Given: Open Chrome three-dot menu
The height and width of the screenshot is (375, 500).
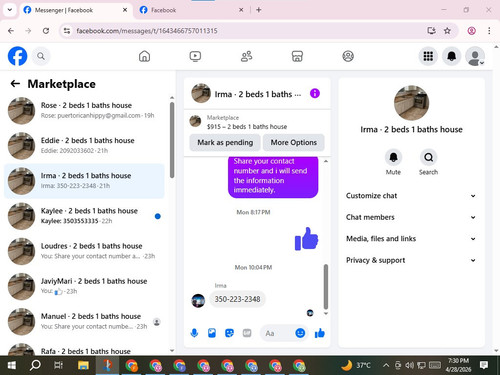Looking at the screenshot, I should tap(489, 31).
